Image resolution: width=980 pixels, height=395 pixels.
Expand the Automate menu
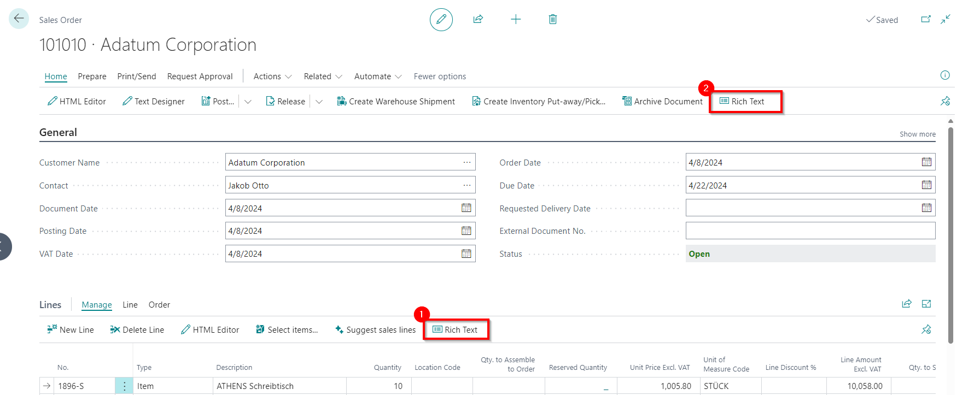[x=378, y=76]
